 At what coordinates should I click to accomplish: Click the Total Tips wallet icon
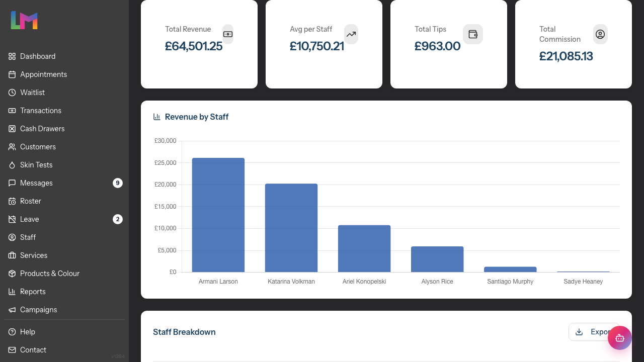click(473, 34)
